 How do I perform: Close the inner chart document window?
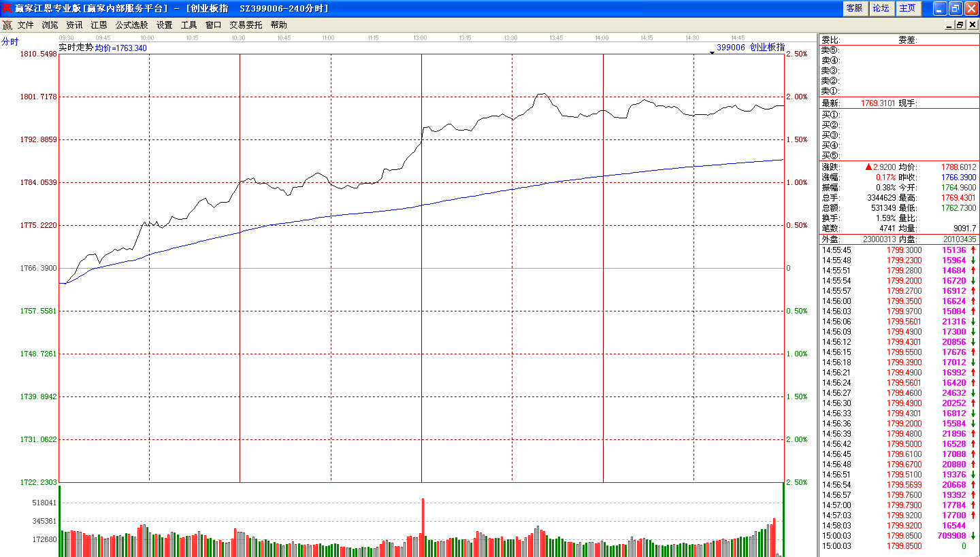971,25
